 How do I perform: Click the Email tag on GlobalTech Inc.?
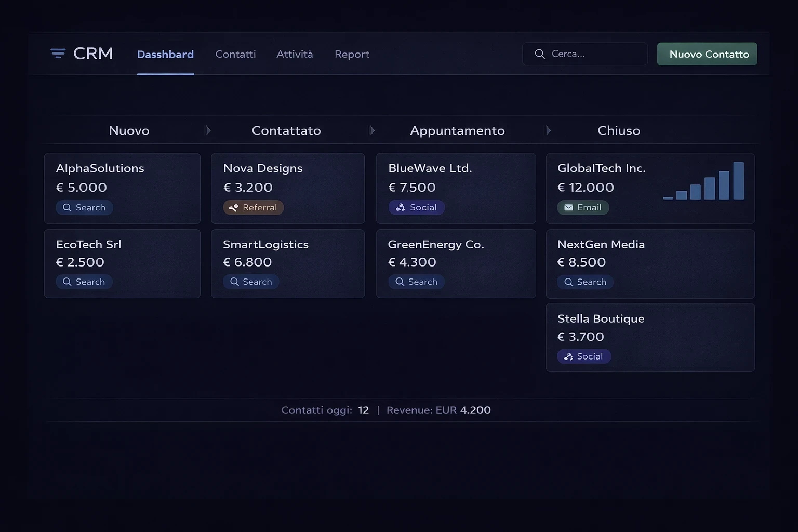click(x=583, y=208)
